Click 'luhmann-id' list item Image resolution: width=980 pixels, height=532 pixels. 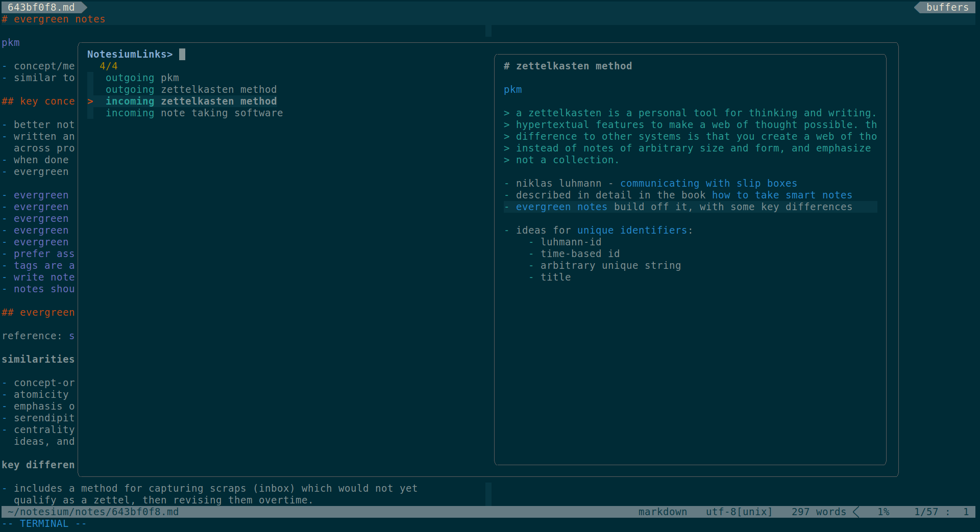pyautogui.click(x=571, y=242)
